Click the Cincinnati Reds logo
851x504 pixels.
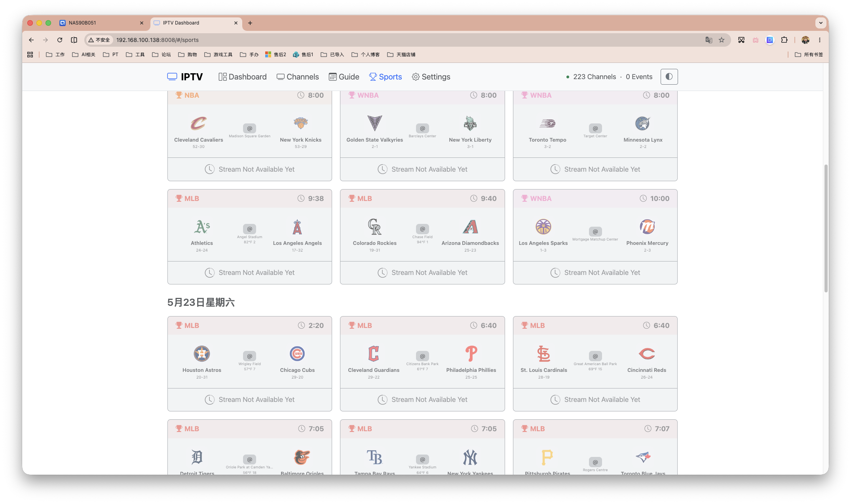pyautogui.click(x=647, y=354)
